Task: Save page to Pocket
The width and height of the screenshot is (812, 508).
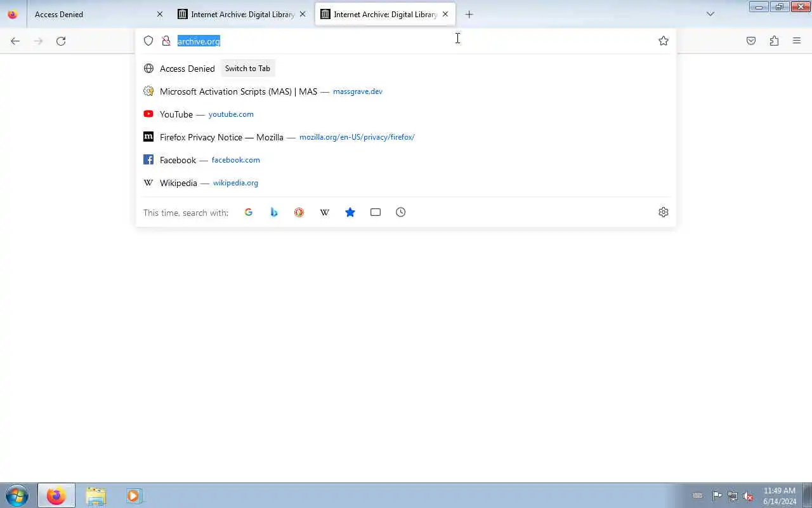Action: click(751, 41)
